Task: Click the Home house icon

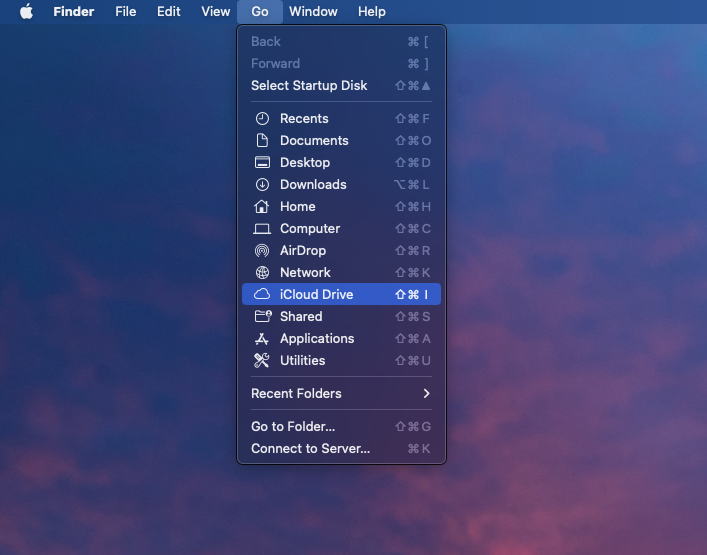Action: (262, 206)
